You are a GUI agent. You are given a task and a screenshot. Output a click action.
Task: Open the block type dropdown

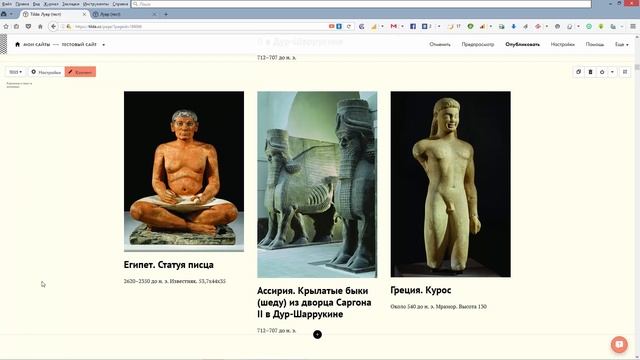[x=15, y=72]
